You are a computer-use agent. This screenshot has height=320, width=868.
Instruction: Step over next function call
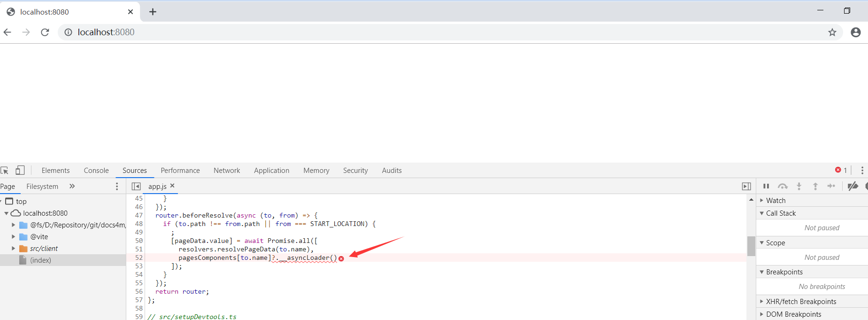pos(783,186)
